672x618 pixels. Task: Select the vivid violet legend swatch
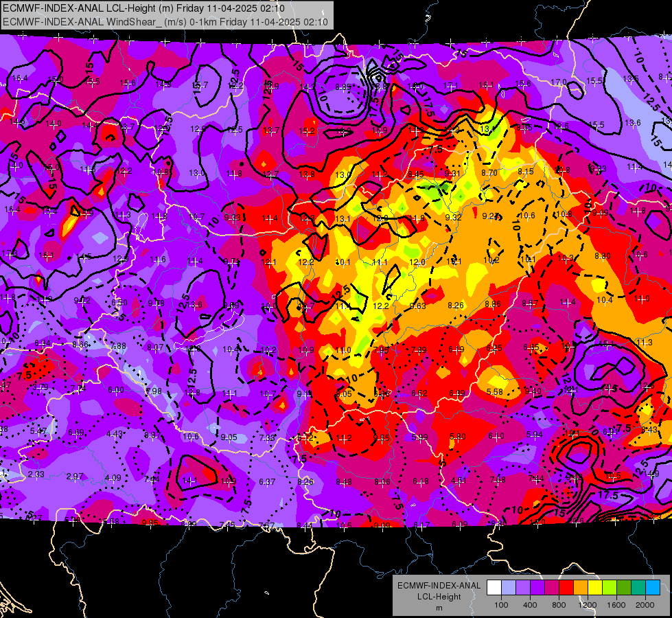coord(537,588)
